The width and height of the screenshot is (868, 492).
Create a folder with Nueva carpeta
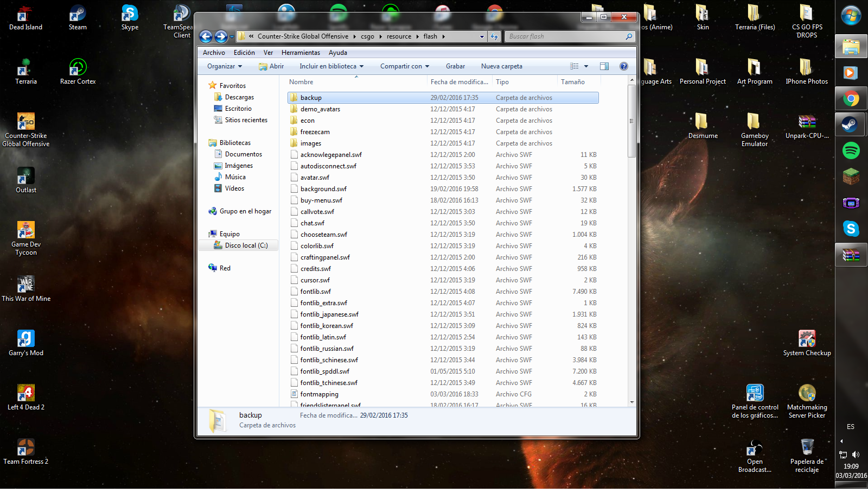click(x=501, y=66)
